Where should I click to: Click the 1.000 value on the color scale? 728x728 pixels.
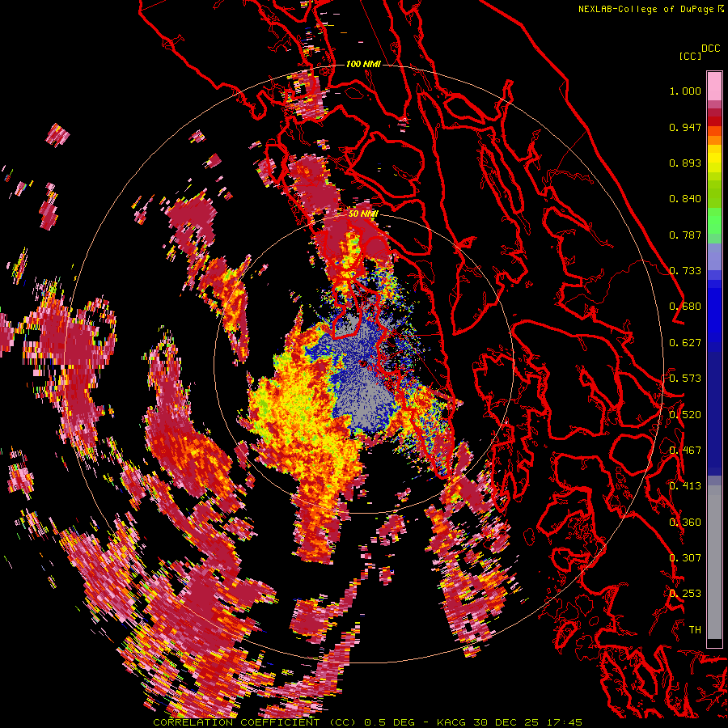click(685, 91)
